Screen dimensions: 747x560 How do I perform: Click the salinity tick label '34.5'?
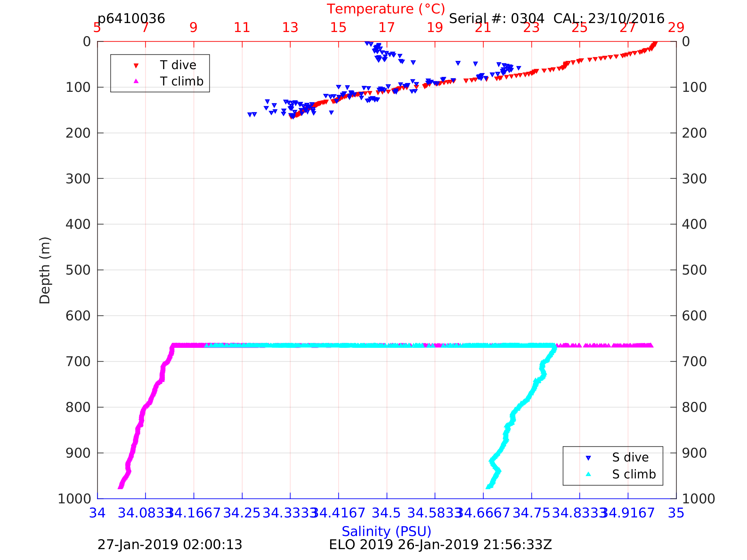pos(386,513)
